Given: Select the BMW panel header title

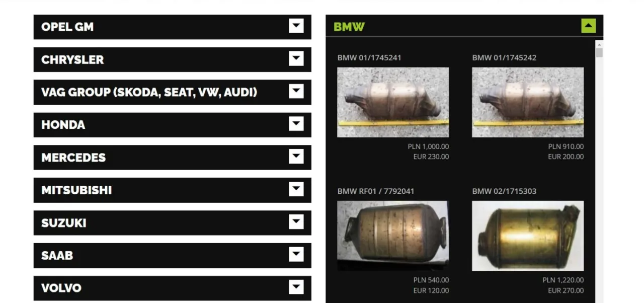Looking at the screenshot, I should tap(349, 27).
